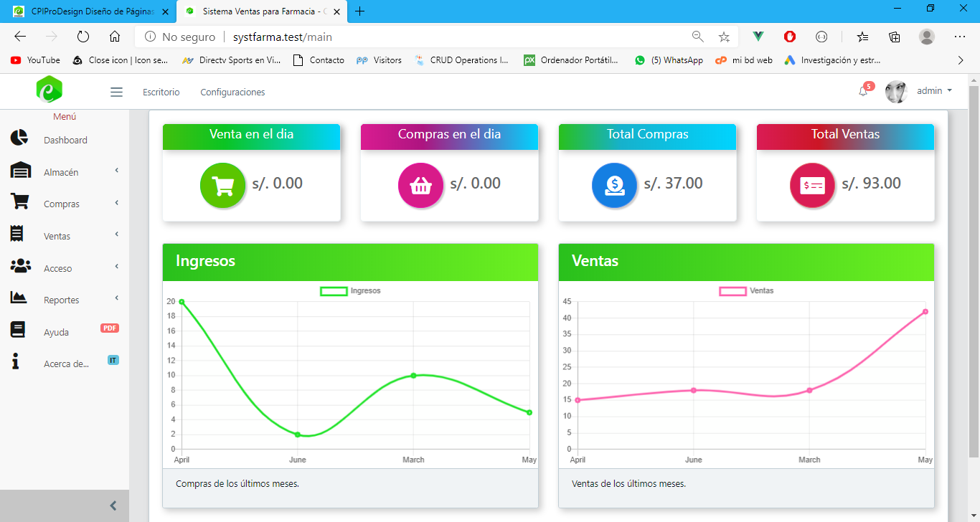Open the YouTube bookmark
Screen dimensions: 980x522
[35, 60]
